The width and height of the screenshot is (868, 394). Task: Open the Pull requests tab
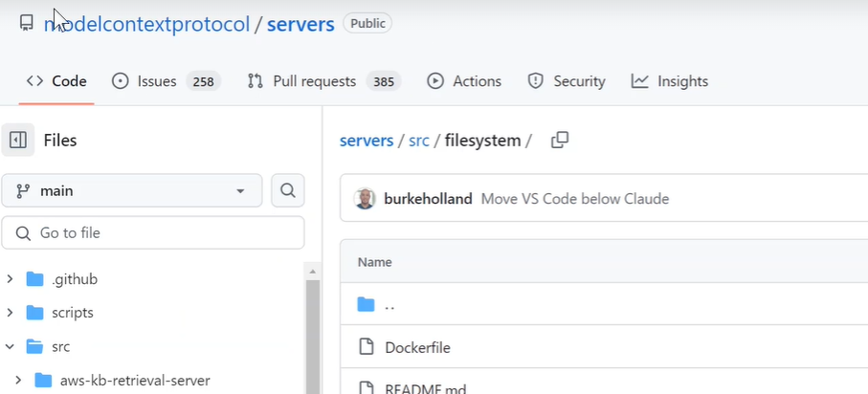pyautogui.click(x=323, y=81)
